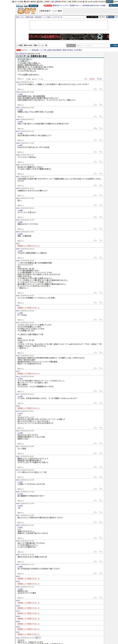
Task: Go to the TOP home icon
Action: click(x=14, y=2)
